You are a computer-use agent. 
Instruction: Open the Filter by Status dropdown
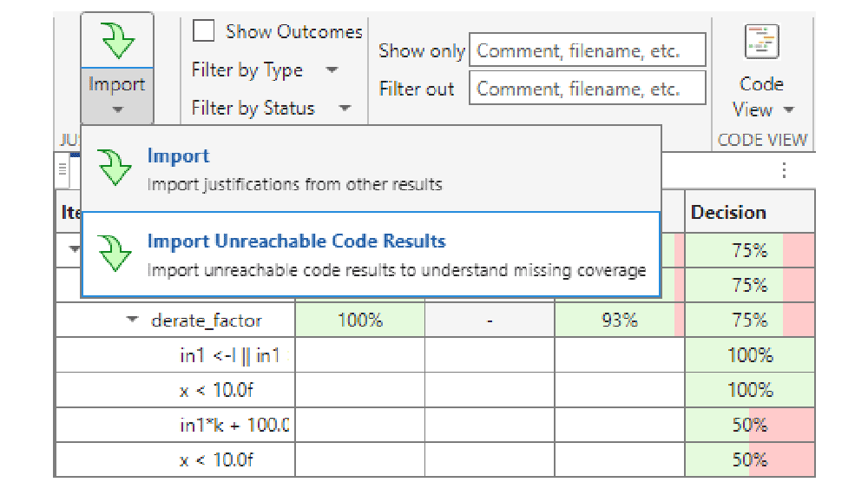pyautogui.click(x=345, y=109)
